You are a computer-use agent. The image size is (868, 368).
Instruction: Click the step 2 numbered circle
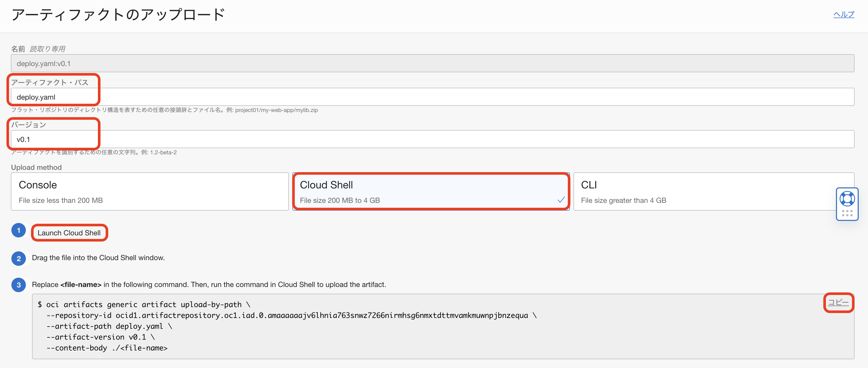tap(19, 259)
